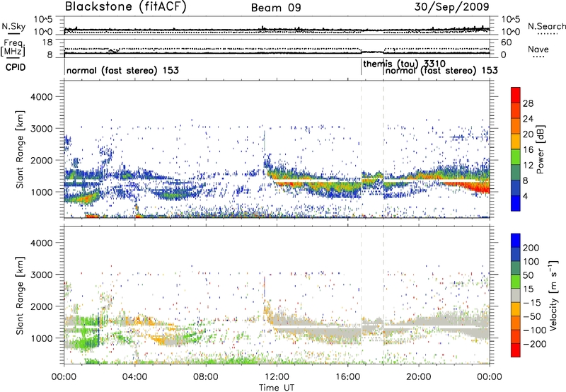Click the "Nave" legend label
The width and height of the screenshot is (566, 392).
pos(538,49)
